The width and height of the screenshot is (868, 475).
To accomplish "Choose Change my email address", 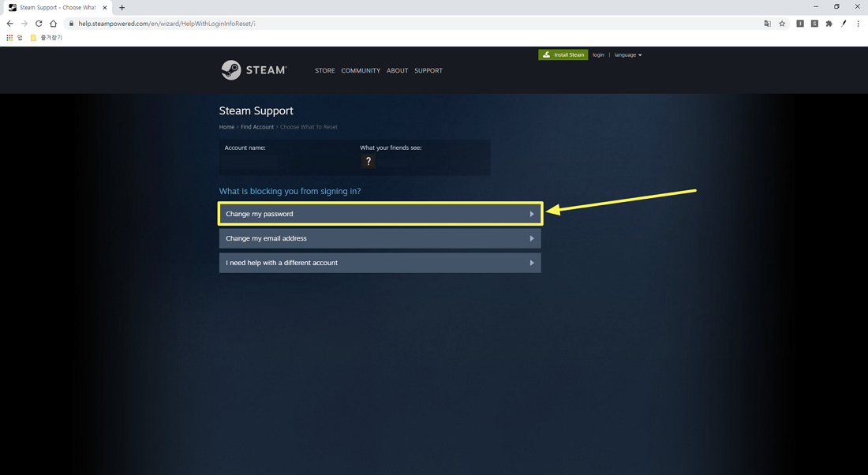I will [380, 238].
